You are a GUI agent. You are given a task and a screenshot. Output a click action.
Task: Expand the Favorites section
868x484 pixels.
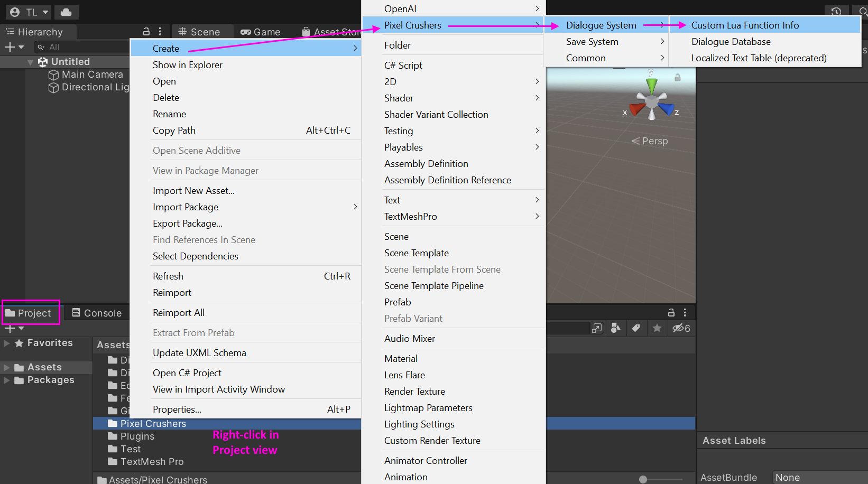[x=7, y=343]
